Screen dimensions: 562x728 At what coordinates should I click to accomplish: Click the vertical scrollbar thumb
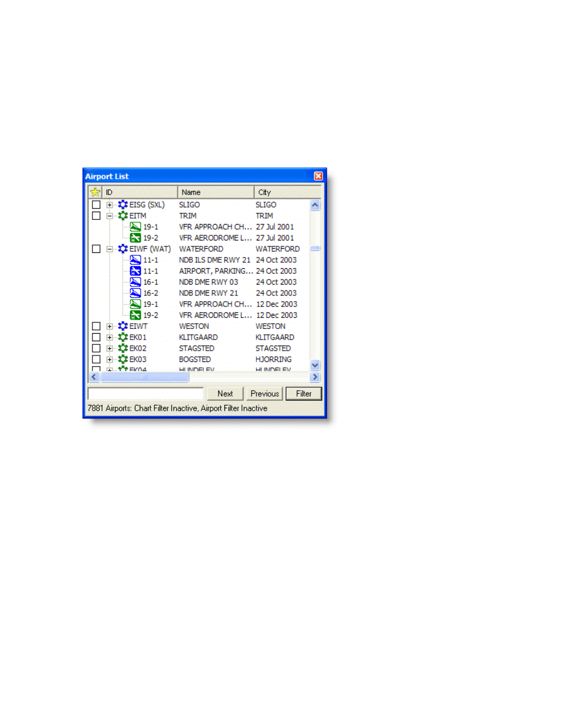click(x=315, y=249)
